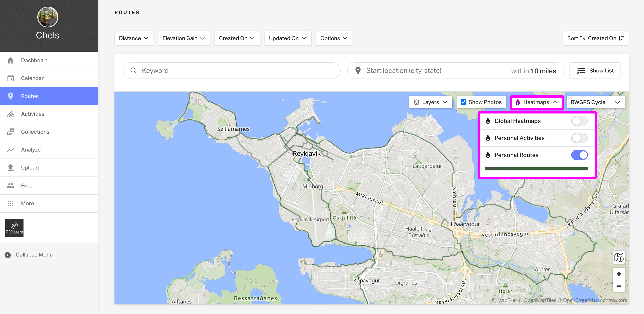Click the Analyze trend line icon
Screen dimensions: 644x314
tap(10, 150)
